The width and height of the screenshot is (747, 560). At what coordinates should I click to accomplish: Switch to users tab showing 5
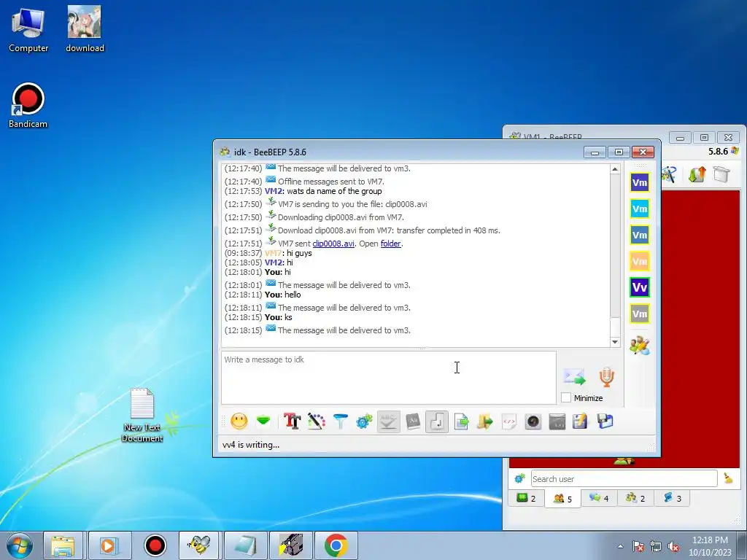(562, 499)
